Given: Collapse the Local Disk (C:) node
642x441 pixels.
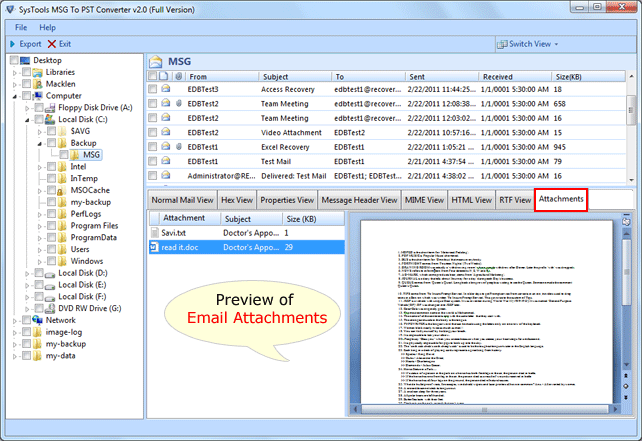Looking at the screenshot, I should click(x=27, y=120).
